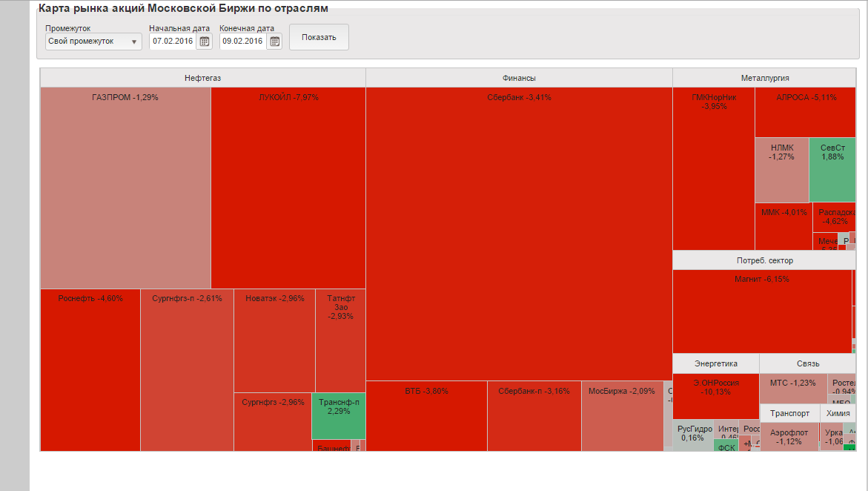
Task: Click the МТС -1,23% tile
Action: click(793, 389)
